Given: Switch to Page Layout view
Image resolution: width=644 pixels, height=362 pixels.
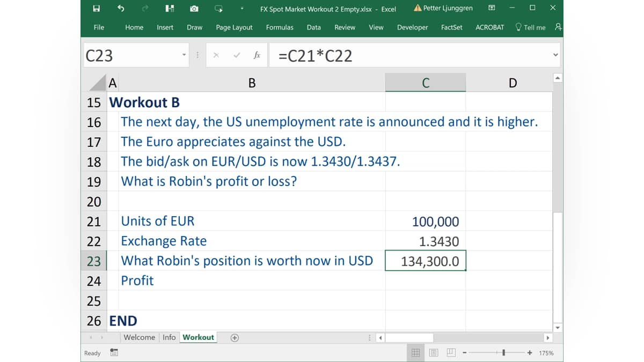Looking at the screenshot, I should [434, 353].
